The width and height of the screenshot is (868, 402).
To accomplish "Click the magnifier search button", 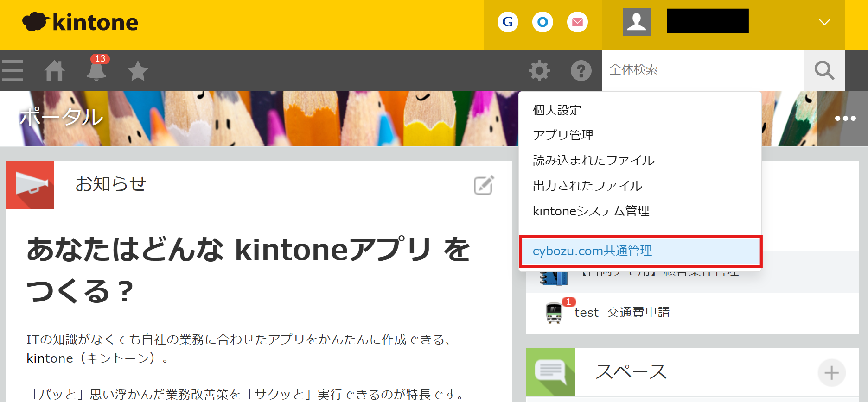I will pos(824,70).
